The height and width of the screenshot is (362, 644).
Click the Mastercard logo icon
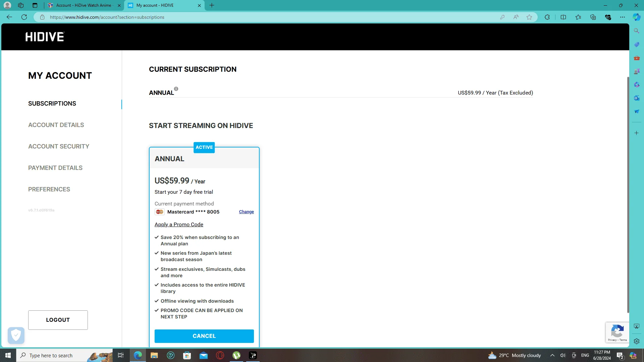coord(160,212)
